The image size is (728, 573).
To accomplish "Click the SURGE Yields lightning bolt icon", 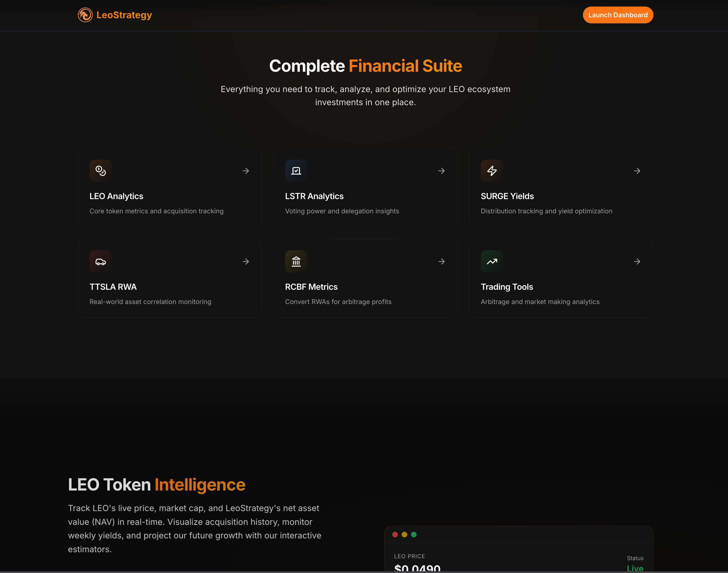I will 492,171.
